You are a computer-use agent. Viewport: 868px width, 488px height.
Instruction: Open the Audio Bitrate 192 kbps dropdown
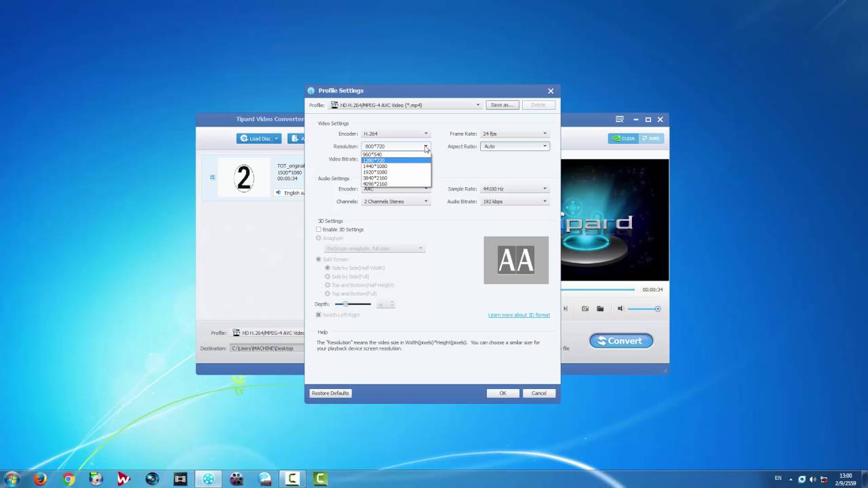514,201
